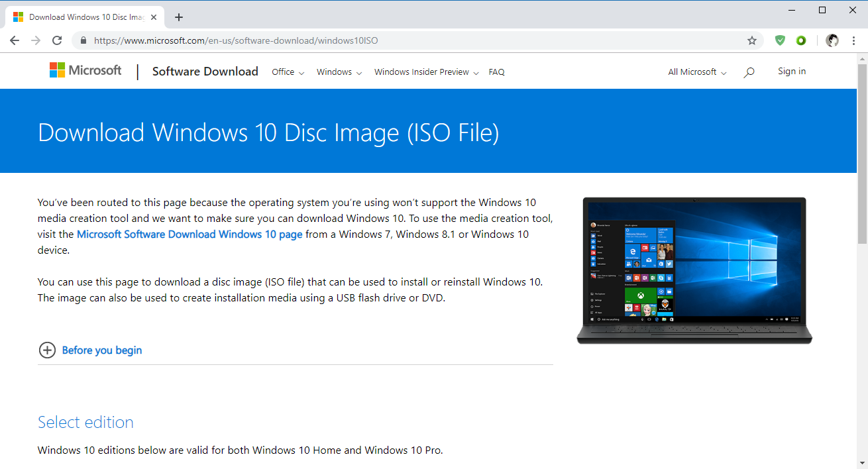Expand the Windows dropdown menu
868x469 pixels.
click(339, 72)
